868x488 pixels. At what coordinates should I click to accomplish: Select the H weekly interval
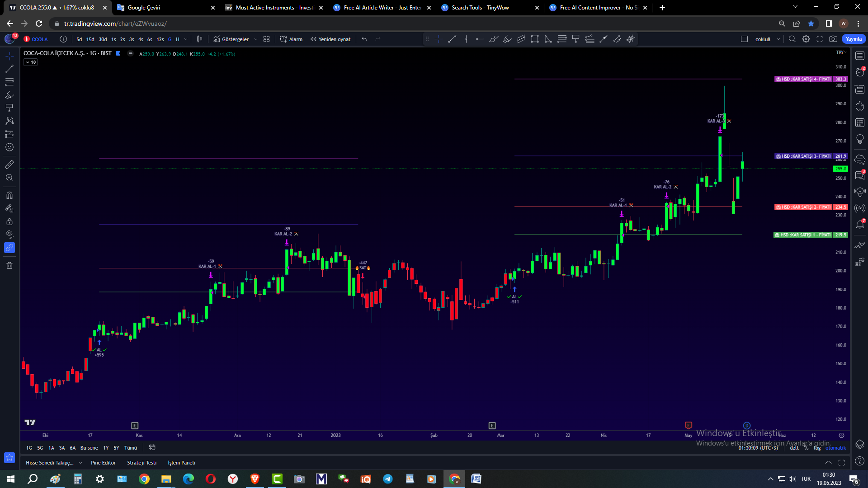(x=178, y=39)
